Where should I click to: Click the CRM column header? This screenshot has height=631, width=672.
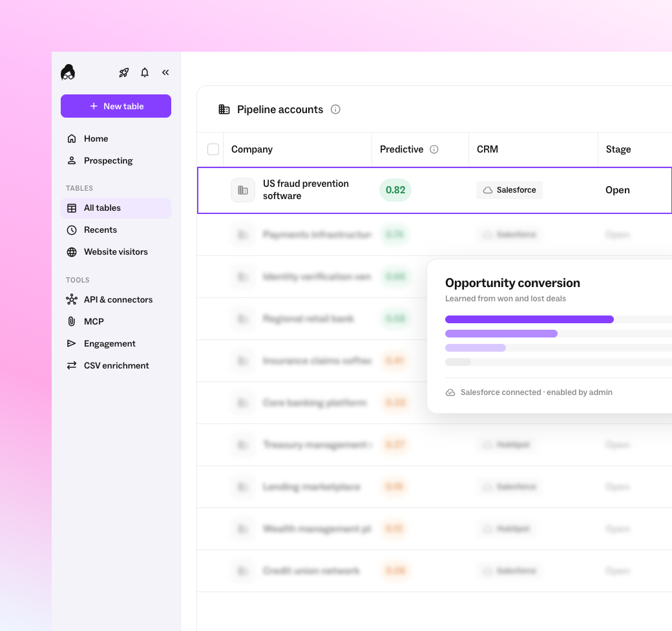click(487, 149)
